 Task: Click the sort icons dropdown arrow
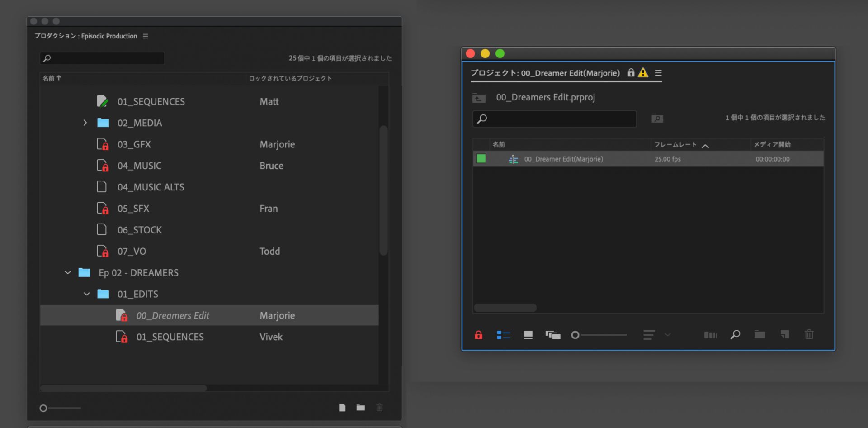[668, 335]
